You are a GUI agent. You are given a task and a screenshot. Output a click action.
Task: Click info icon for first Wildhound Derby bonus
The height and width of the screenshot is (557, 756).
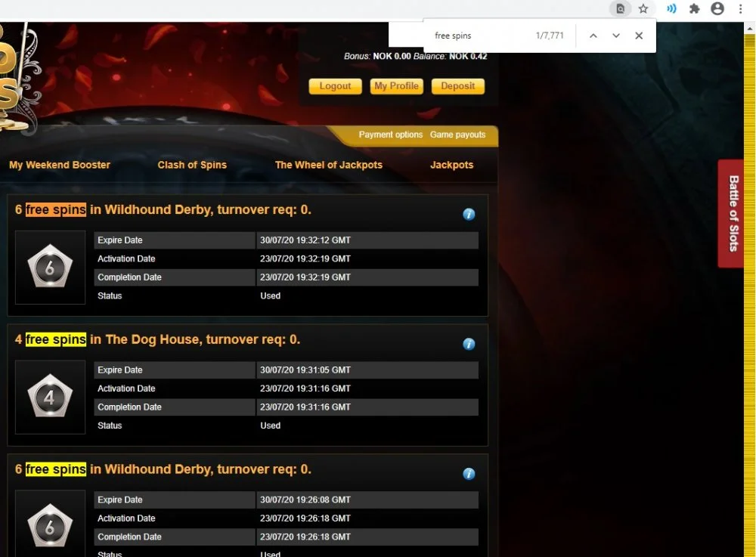click(469, 215)
